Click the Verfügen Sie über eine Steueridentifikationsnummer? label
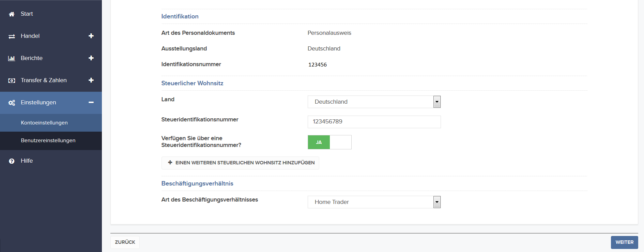644x252 pixels. click(x=201, y=142)
